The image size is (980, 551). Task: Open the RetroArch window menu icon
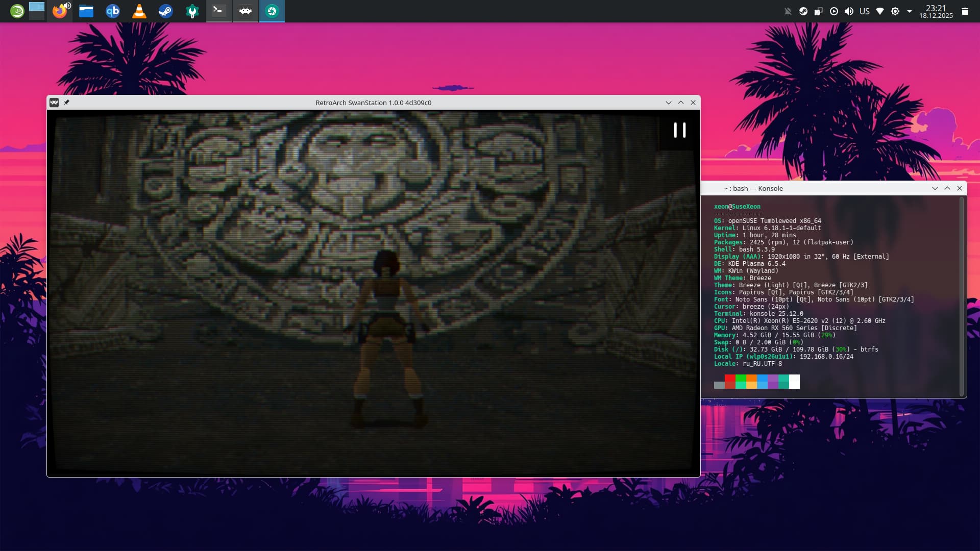click(x=54, y=103)
